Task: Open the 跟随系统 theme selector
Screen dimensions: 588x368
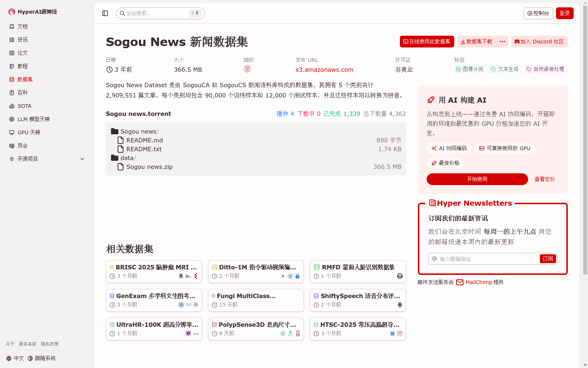Action: 42,358
